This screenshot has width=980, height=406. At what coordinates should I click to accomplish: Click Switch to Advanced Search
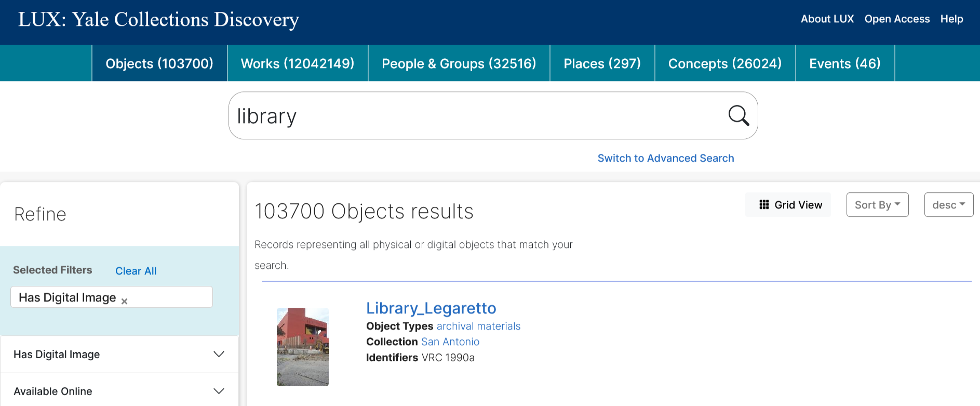click(665, 158)
